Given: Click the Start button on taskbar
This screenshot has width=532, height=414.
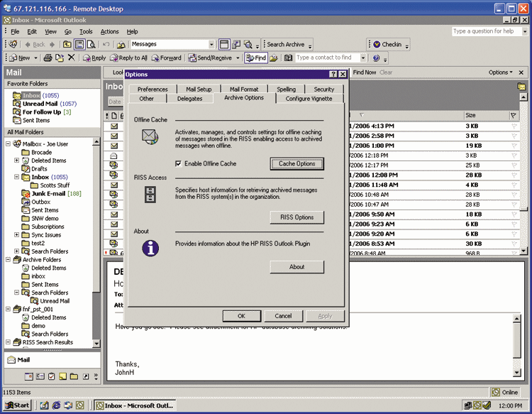Looking at the screenshot, I should tap(18, 405).
